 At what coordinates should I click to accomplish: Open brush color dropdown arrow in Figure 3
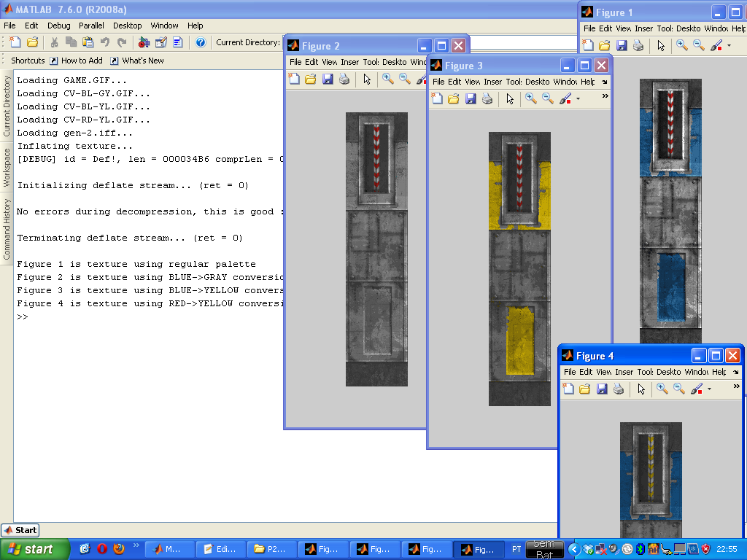[578, 99]
